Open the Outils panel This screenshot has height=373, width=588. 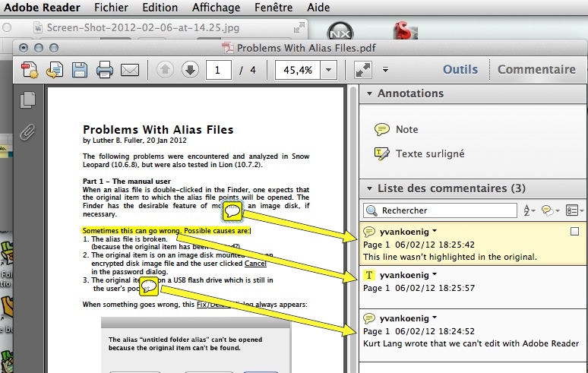click(460, 69)
